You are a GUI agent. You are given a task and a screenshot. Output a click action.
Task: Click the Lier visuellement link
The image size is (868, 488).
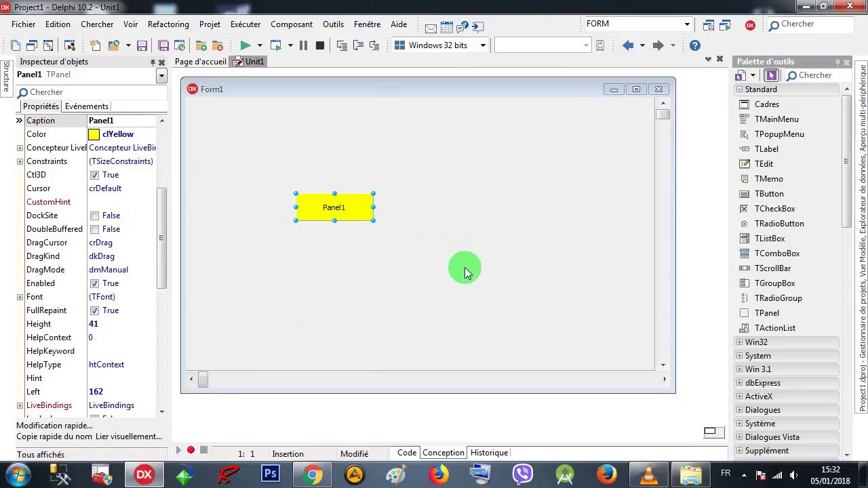(129, 436)
